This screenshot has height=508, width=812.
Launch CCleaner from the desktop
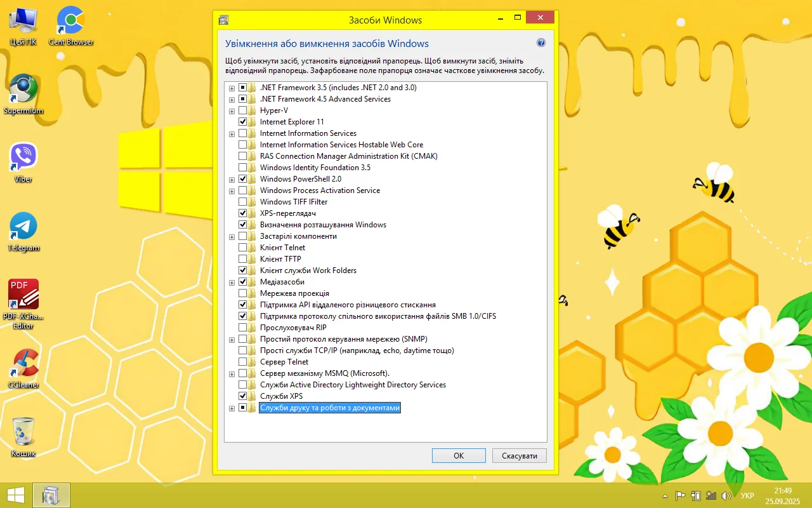point(23,363)
